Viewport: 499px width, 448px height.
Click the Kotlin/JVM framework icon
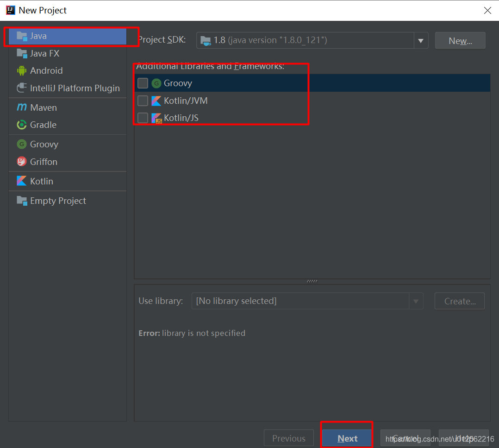tap(156, 101)
